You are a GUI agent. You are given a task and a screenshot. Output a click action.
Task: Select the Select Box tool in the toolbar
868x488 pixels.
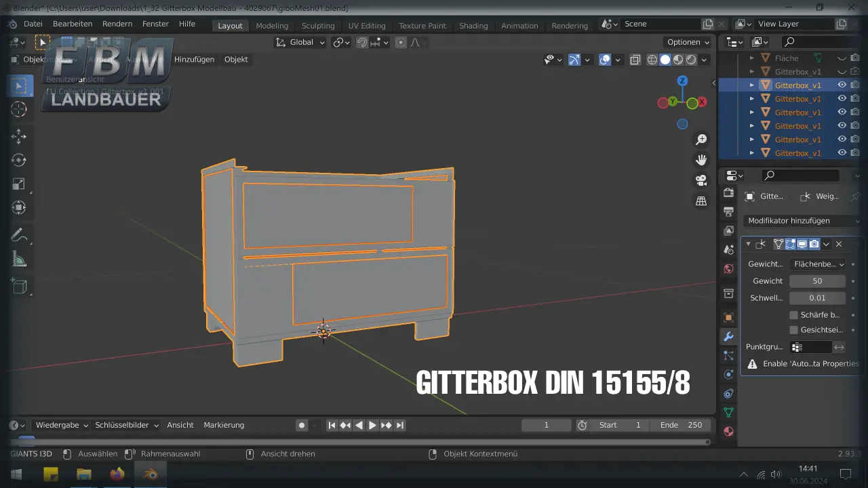click(x=20, y=86)
